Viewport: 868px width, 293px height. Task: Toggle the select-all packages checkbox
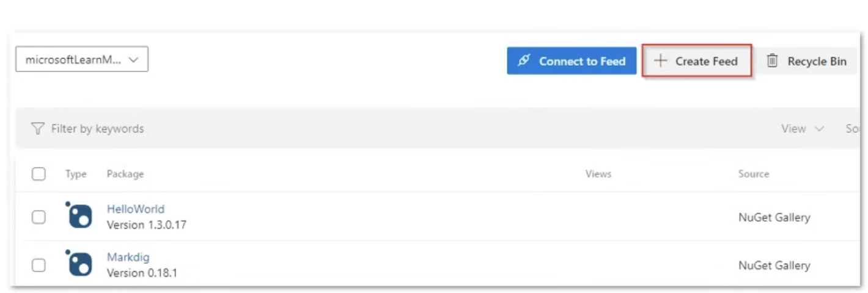pyautogui.click(x=39, y=174)
